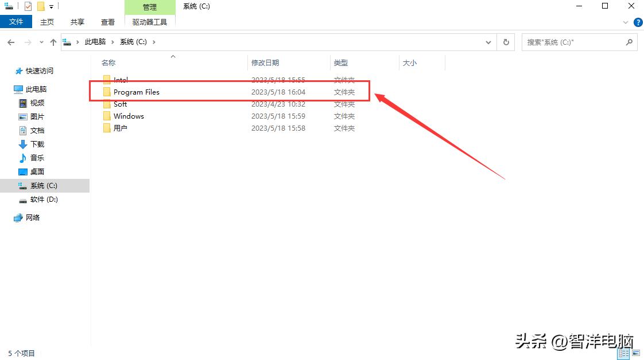
Task: Click the Help question mark icon
Action: [x=638, y=22]
